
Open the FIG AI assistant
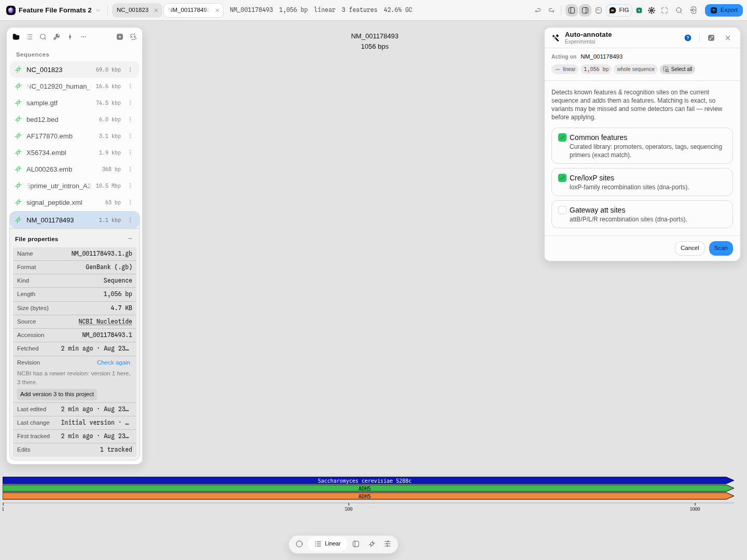click(x=619, y=10)
